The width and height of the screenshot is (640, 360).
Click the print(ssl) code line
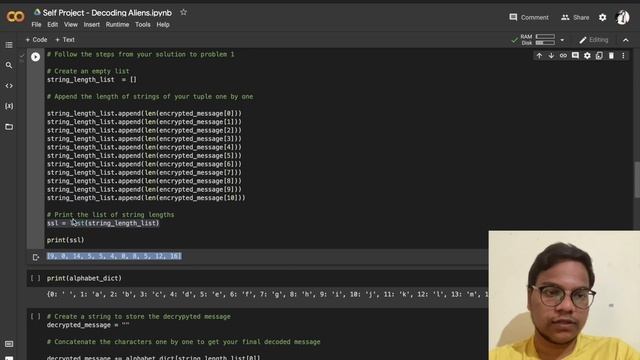coord(65,240)
